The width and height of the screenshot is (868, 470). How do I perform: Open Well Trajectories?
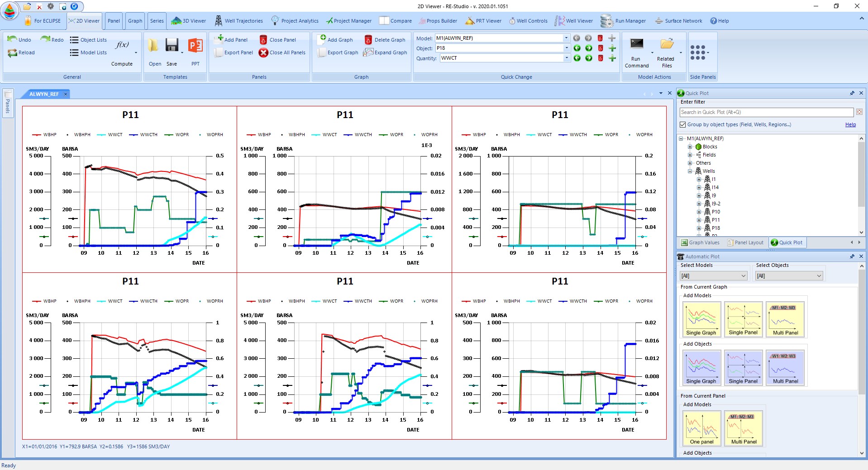click(x=238, y=21)
